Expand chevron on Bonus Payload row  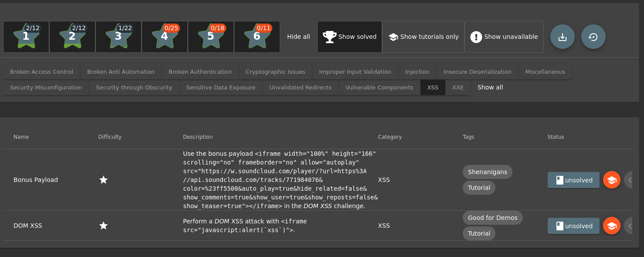pos(628,180)
